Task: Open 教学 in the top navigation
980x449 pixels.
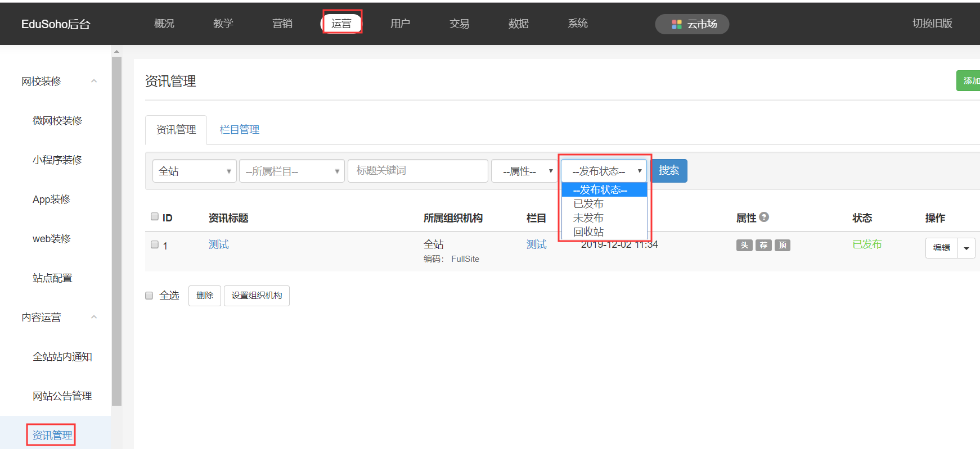Action: coord(223,24)
